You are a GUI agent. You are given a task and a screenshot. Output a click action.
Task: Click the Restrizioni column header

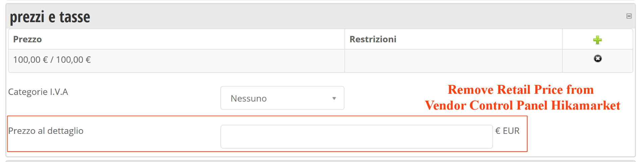click(373, 39)
